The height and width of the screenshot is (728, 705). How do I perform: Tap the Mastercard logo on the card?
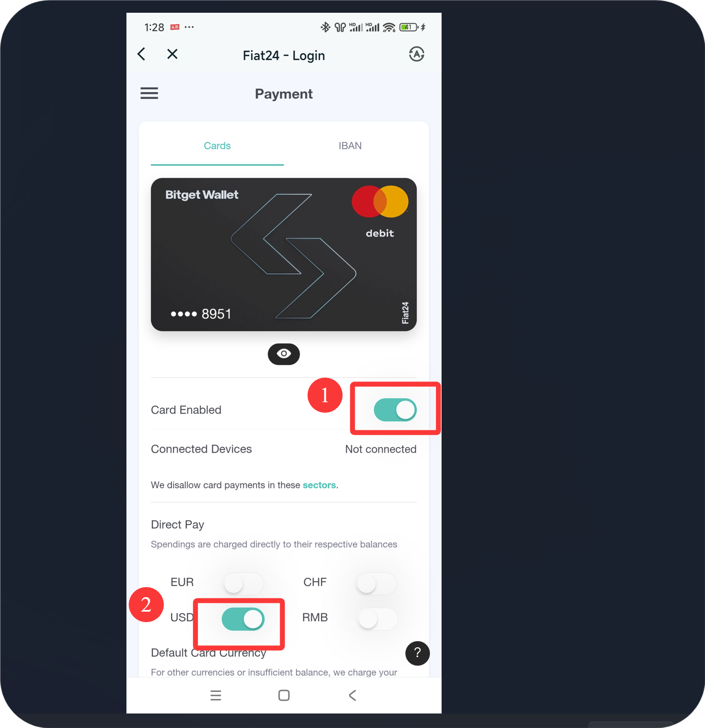380,202
